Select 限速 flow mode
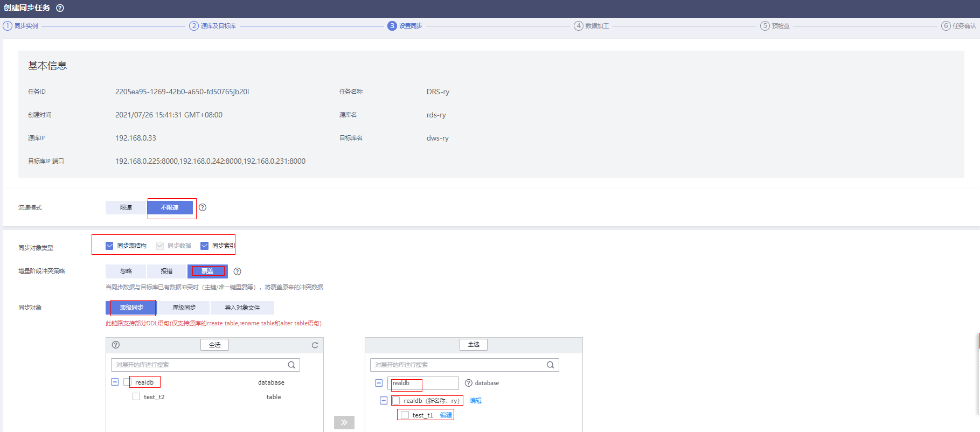 (126, 207)
